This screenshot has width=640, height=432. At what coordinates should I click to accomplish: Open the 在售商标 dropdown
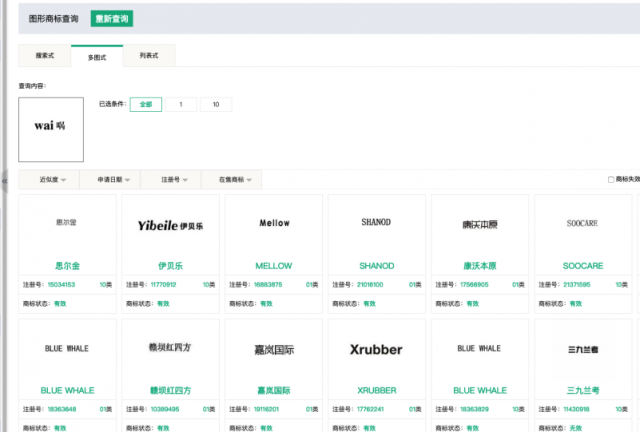231,180
